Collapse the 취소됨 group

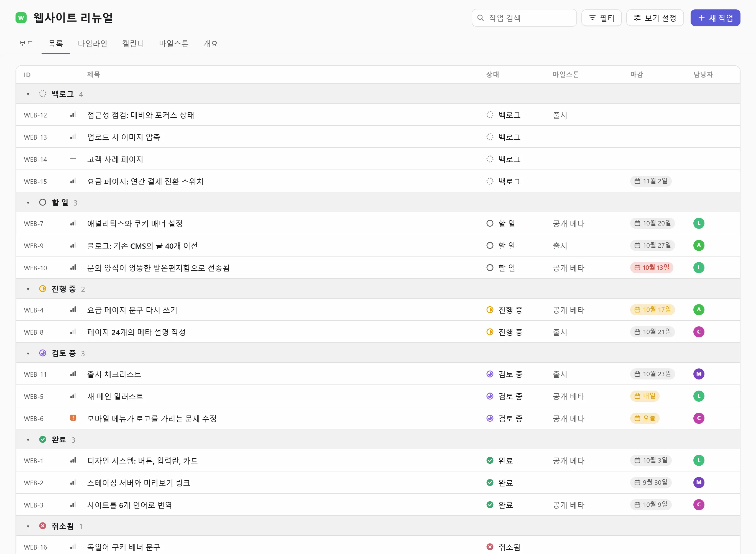tap(28, 527)
